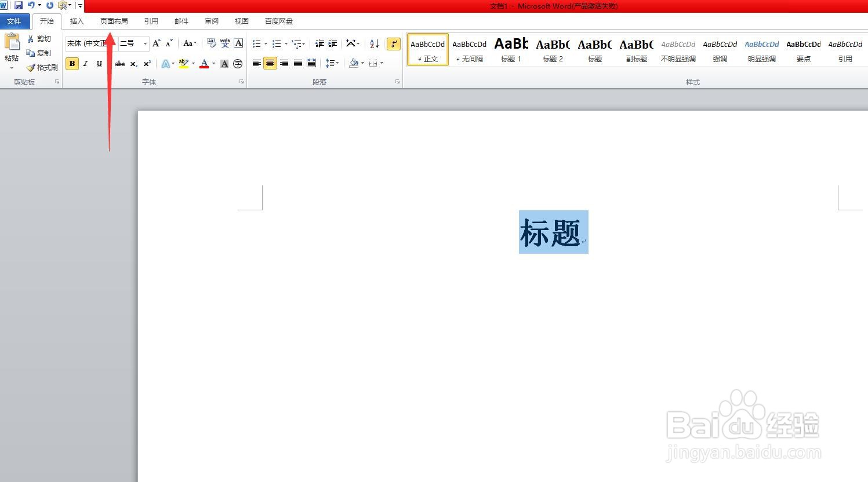Select the 标题 1 style

[x=511, y=49]
